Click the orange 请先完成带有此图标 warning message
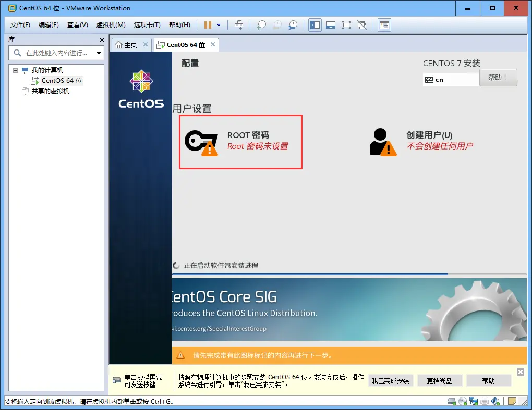The width and height of the screenshot is (532, 410). coord(263,355)
